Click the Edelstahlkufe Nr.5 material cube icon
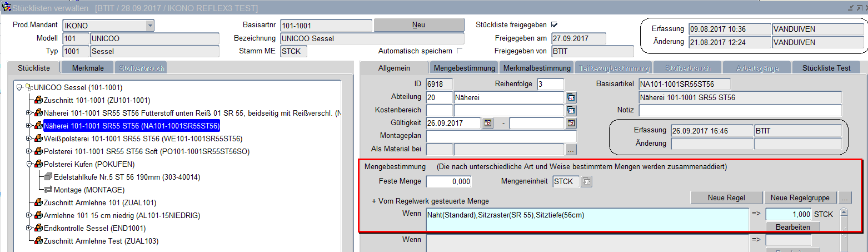868x252 pixels. (x=48, y=177)
